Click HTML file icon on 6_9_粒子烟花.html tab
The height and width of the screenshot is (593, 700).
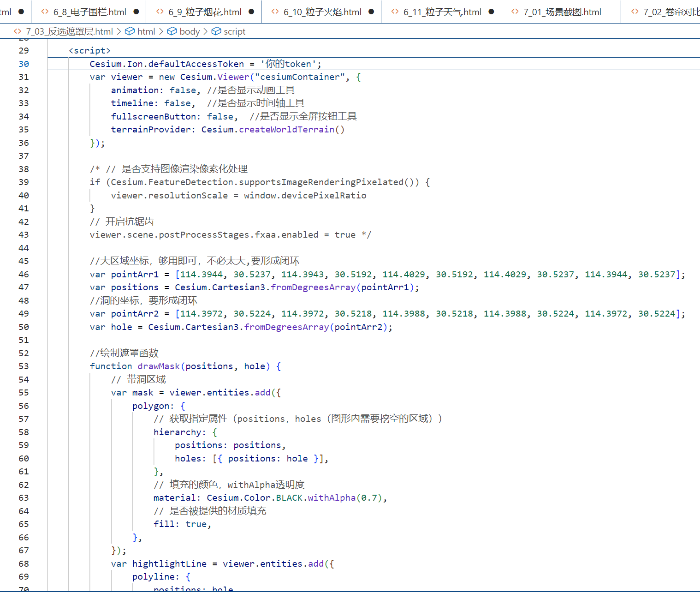click(x=160, y=12)
